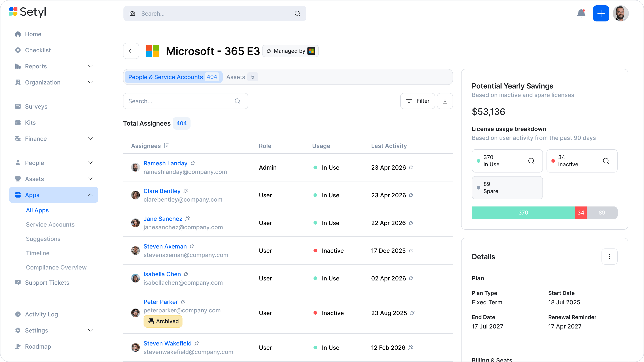Collapse the Apps section in the sidebar
This screenshot has width=644, height=362.
90,195
